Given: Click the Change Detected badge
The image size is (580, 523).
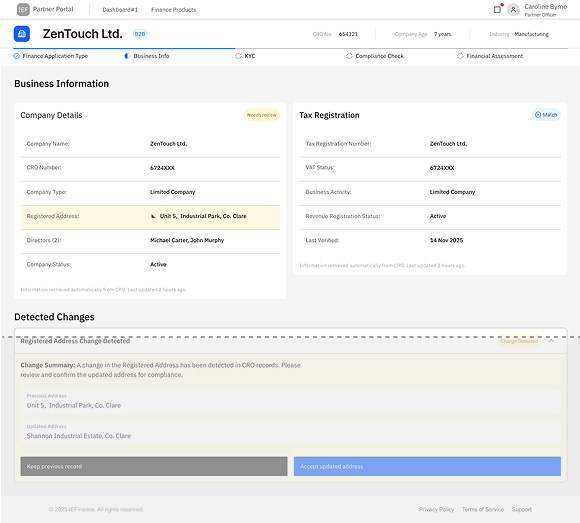Looking at the screenshot, I should tap(519, 341).
